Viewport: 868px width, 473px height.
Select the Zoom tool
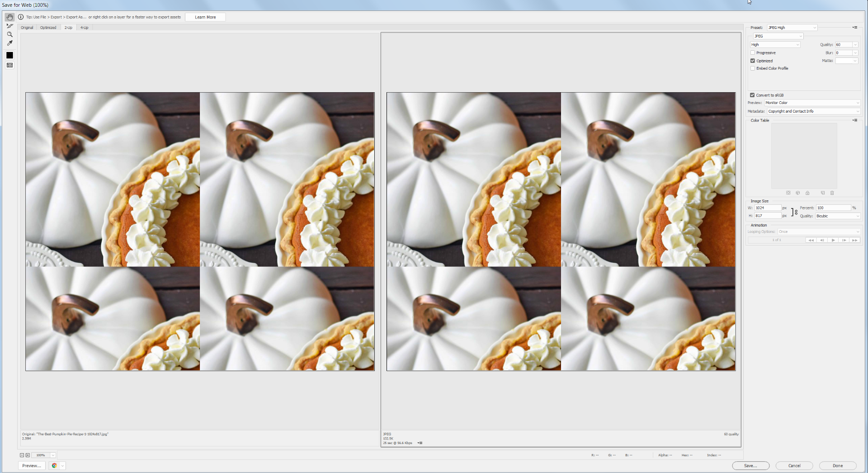point(9,34)
